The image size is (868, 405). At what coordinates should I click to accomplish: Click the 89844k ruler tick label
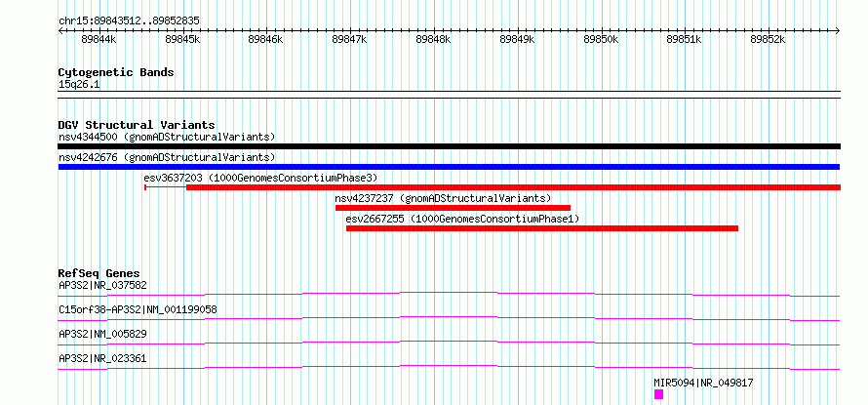tap(99, 40)
